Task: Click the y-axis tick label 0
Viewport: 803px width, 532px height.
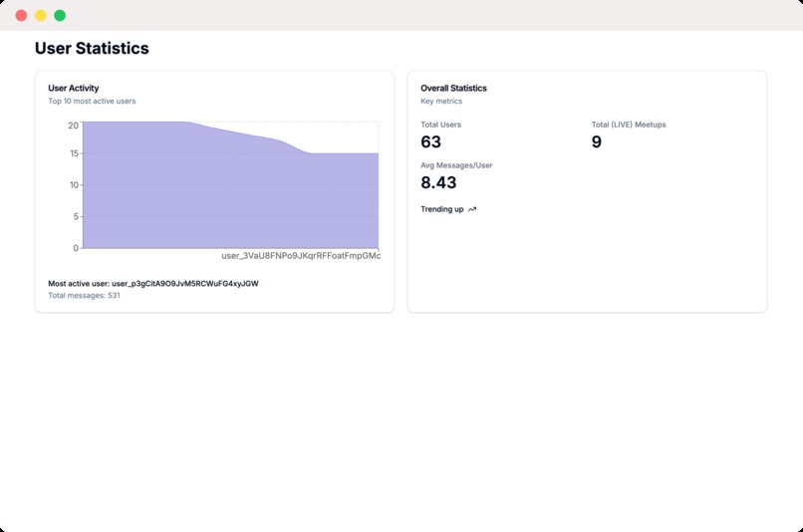Action: pyautogui.click(x=76, y=248)
